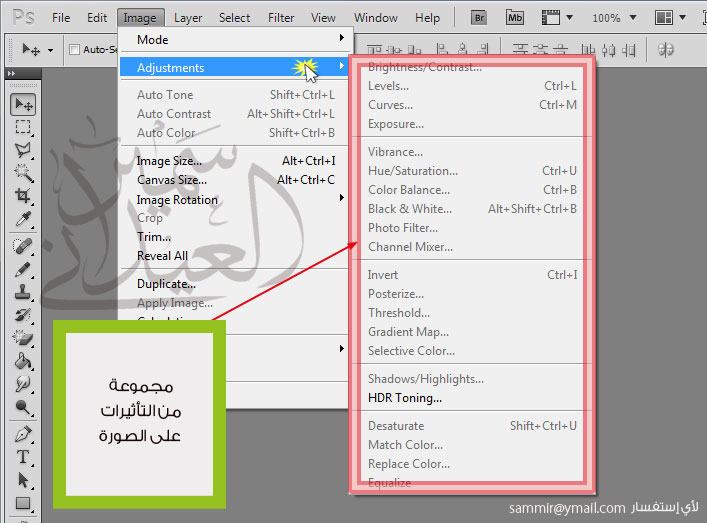
Task: Select the Pen tool
Action: (x=23, y=435)
